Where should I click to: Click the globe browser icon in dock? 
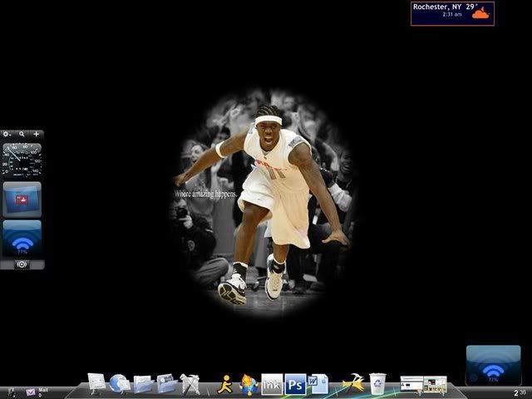(119, 383)
